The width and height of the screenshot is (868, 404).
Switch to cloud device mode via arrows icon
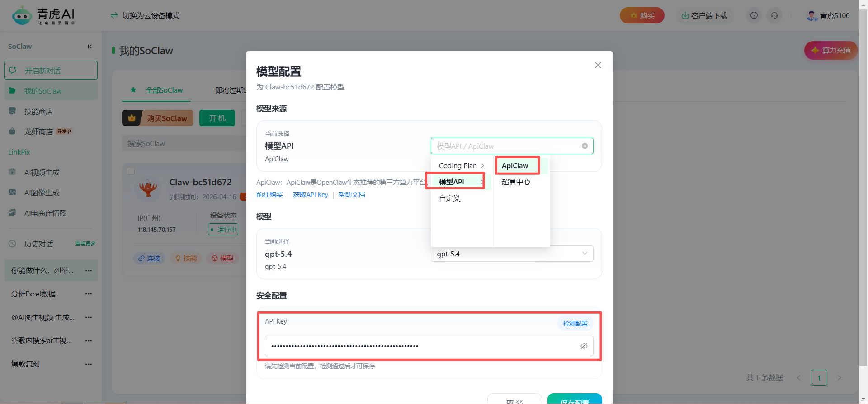click(x=114, y=16)
